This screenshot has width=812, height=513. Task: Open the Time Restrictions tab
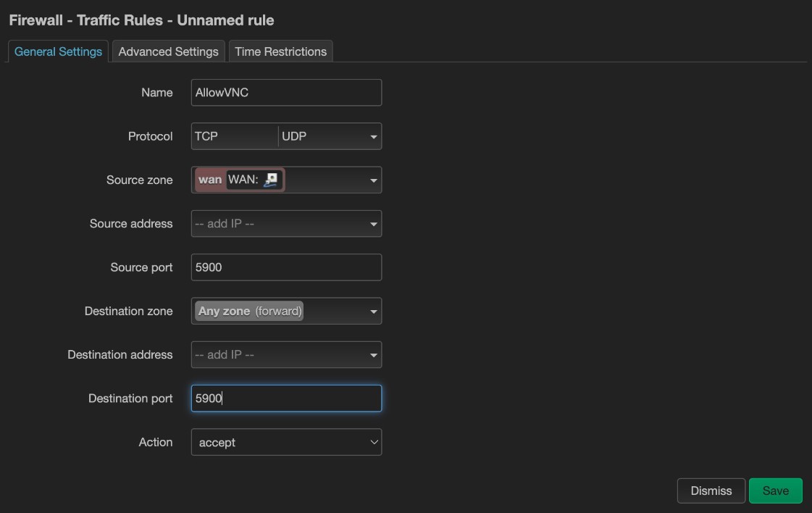[x=280, y=51]
